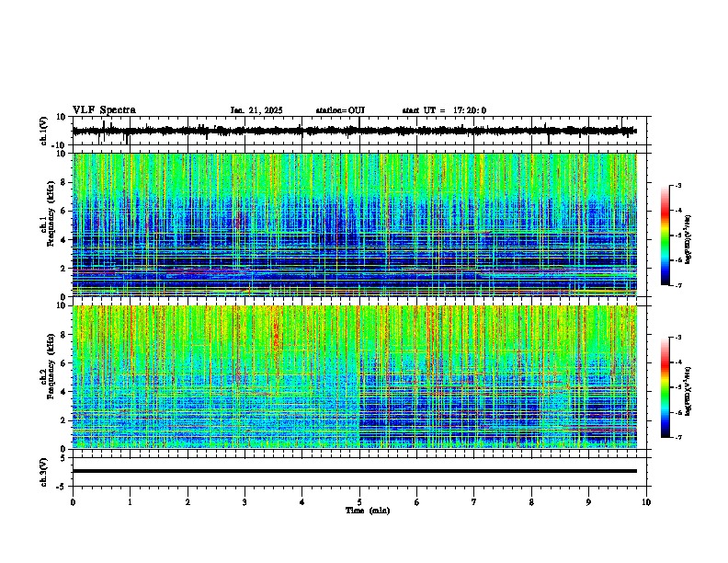Click the "Time (min)" axis label

point(368,511)
